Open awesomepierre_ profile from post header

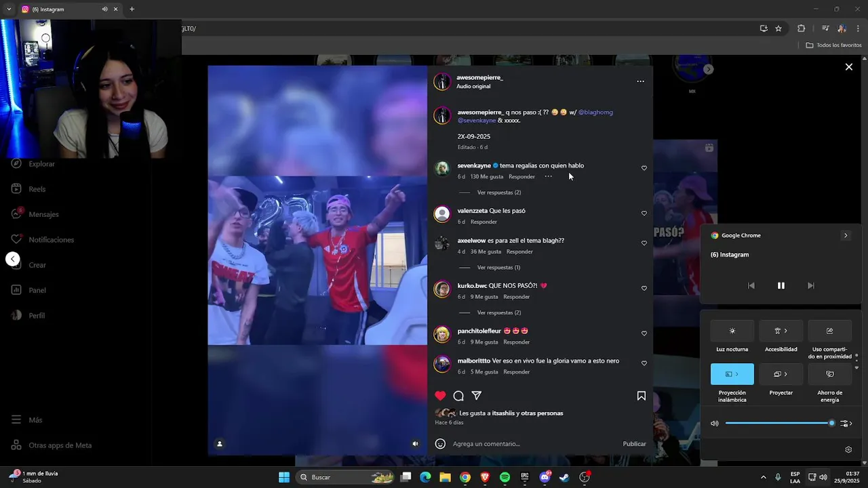479,77
